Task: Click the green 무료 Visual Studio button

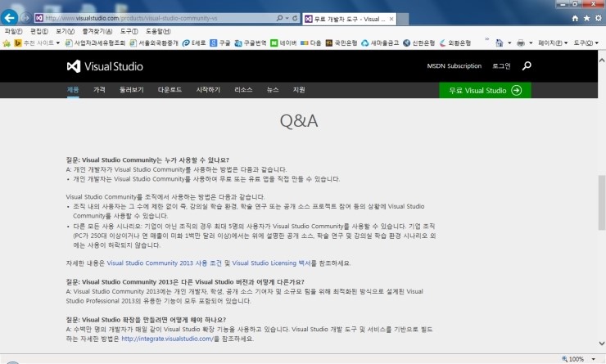Action: pyautogui.click(x=485, y=90)
